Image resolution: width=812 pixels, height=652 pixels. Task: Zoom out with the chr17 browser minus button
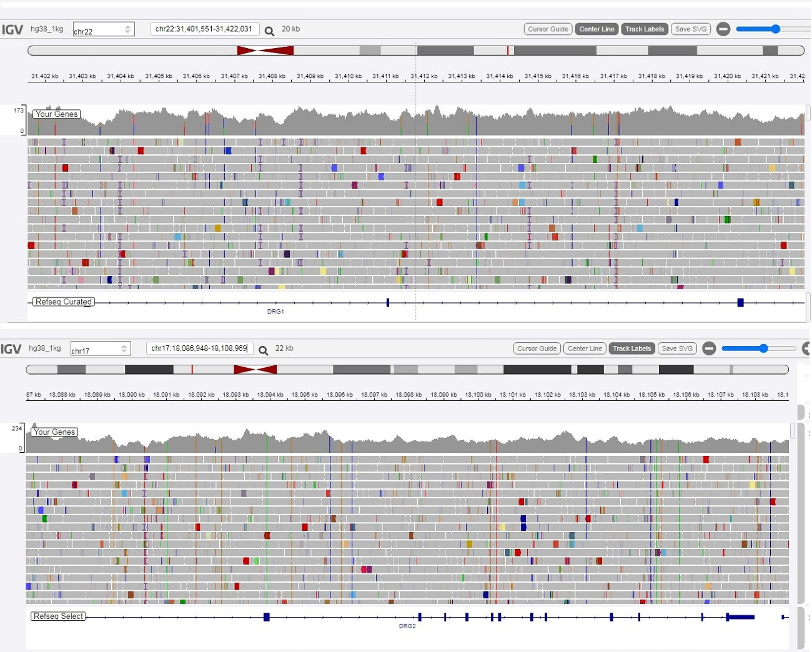pos(709,348)
